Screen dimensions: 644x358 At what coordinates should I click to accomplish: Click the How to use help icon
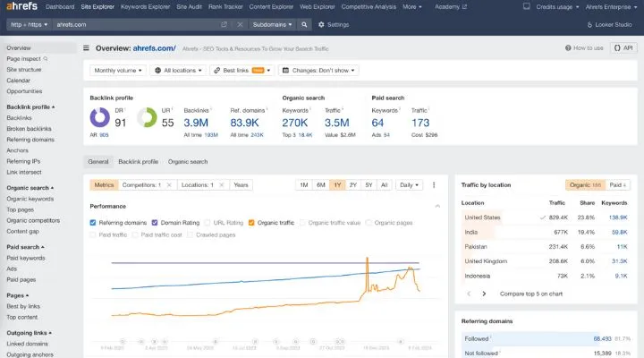click(568, 48)
